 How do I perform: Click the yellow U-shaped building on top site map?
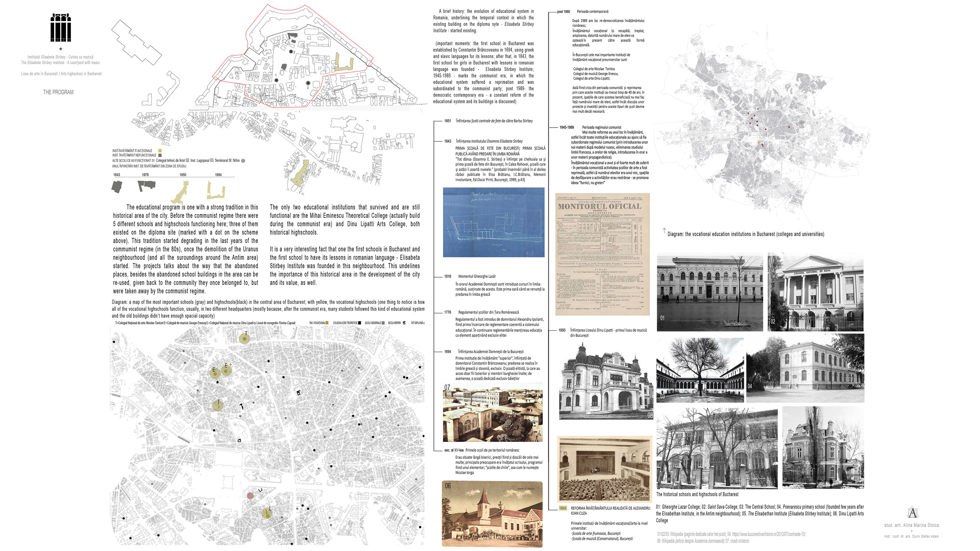point(344,62)
